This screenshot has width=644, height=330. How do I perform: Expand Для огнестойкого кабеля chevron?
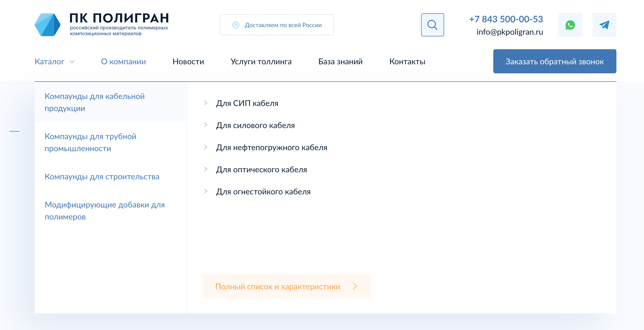(x=206, y=191)
